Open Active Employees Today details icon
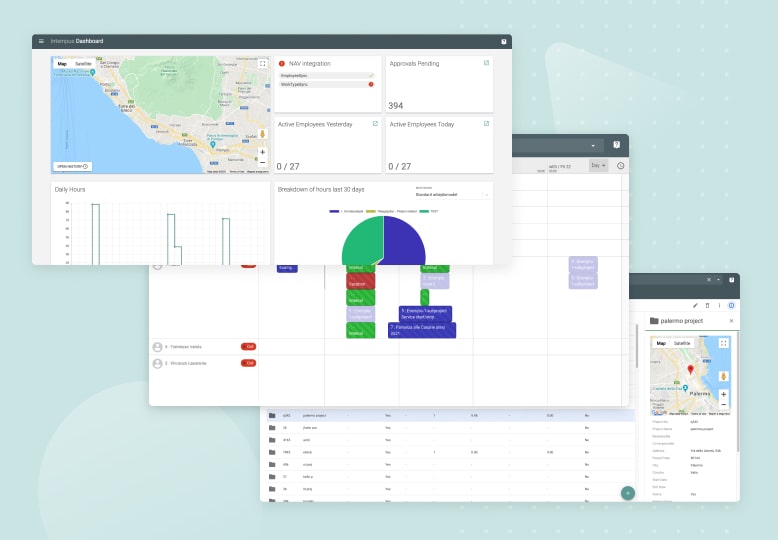This screenshot has height=540, width=778. tap(486, 124)
